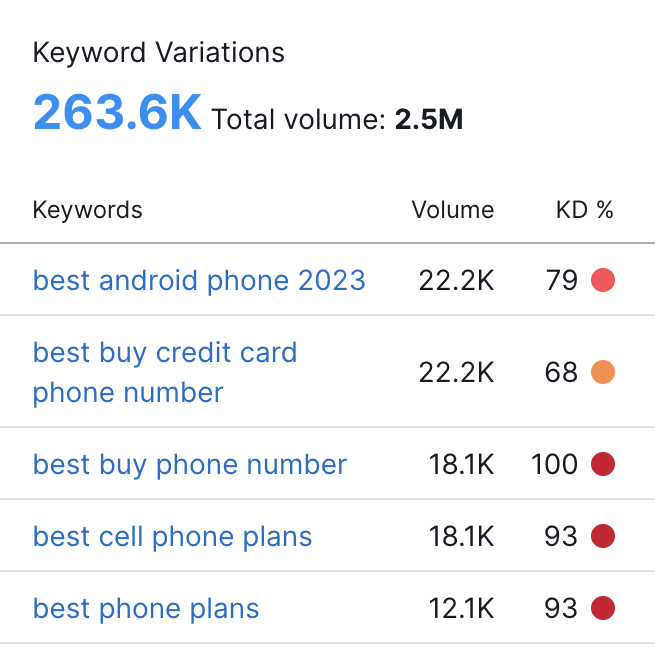Click the 22.2K volume for best android phone
Image resolution: width=658 pixels, height=658 pixels.
click(457, 281)
